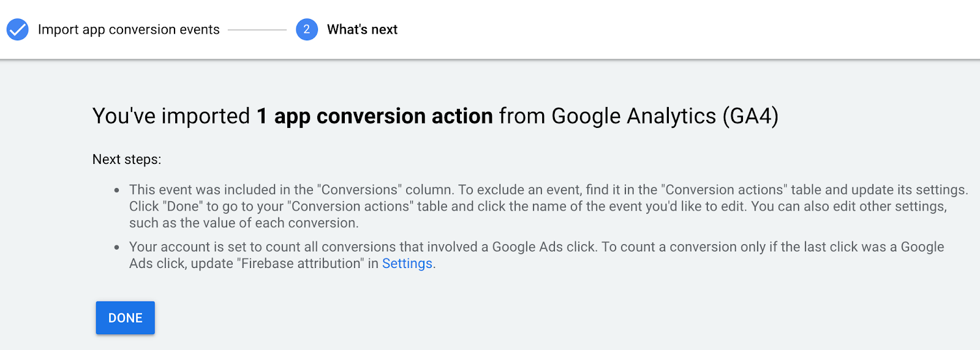Click the second bullet point dot
This screenshot has height=350, width=980.
(x=117, y=247)
